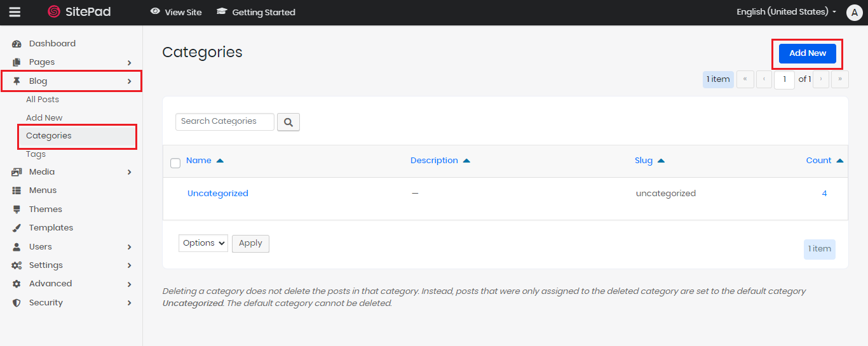Screen dimensions: 868x346
Task: Click the Security shield icon
Action: [17, 303]
